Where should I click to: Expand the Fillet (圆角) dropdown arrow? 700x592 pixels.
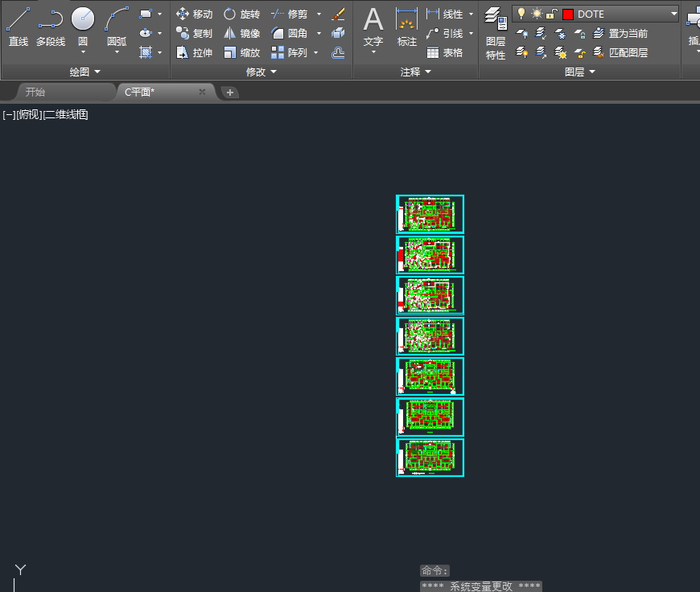[x=319, y=33]
